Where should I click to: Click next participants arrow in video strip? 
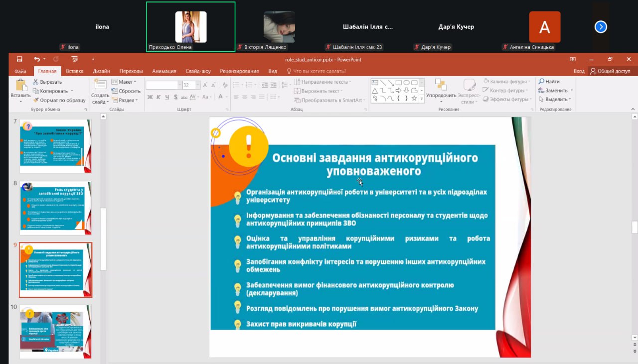[x=601, y=27]
